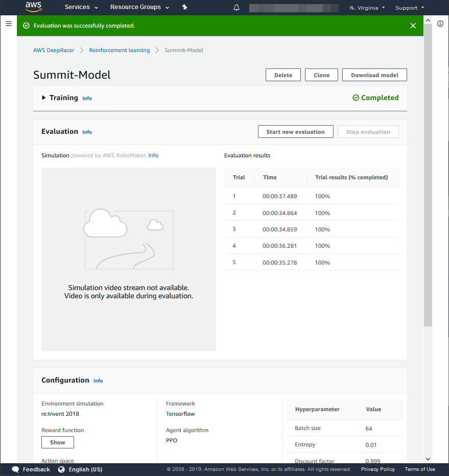Clone the Summit-Model
The image size is (449, 476).
coord(321,75)
